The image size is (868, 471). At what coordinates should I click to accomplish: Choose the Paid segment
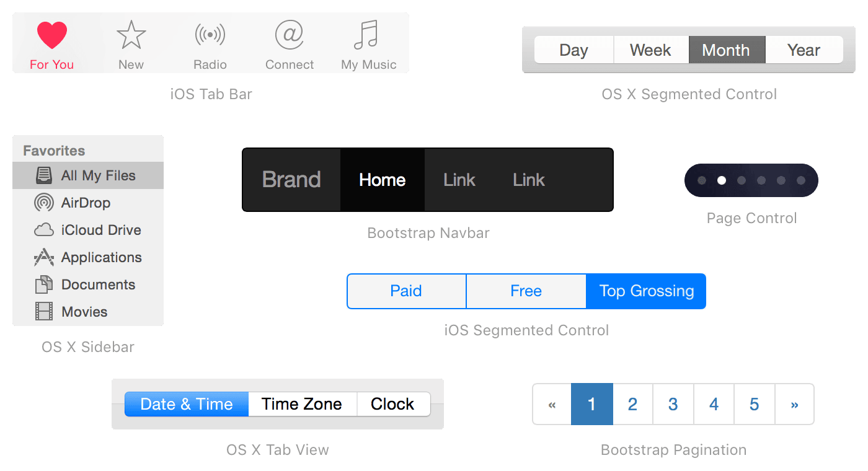[406, 291]
